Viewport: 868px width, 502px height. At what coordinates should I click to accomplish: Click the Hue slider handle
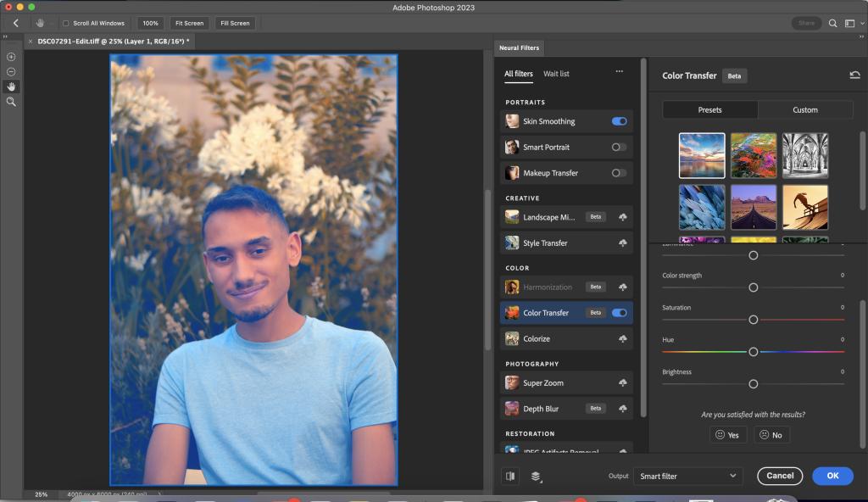point(754,352)
